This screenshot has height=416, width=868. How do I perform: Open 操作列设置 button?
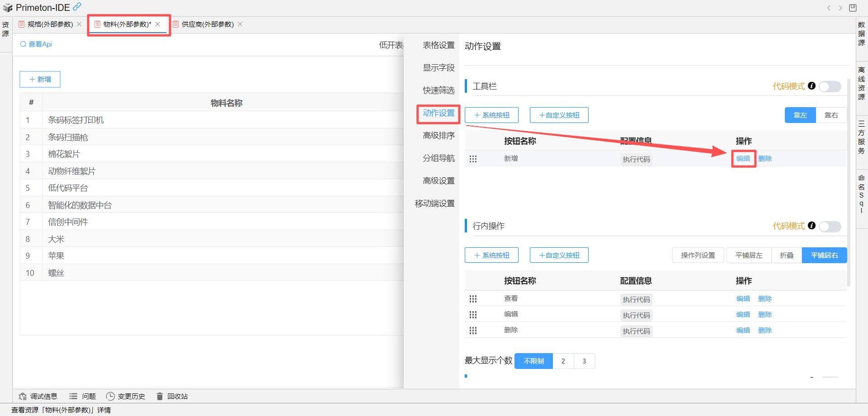pos(698,255)
